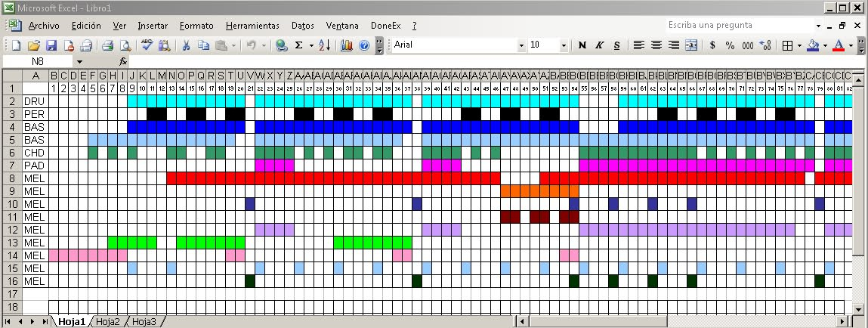868x328 pixels.
Task: Click the fx insert function icon
Action: point(123,61)
